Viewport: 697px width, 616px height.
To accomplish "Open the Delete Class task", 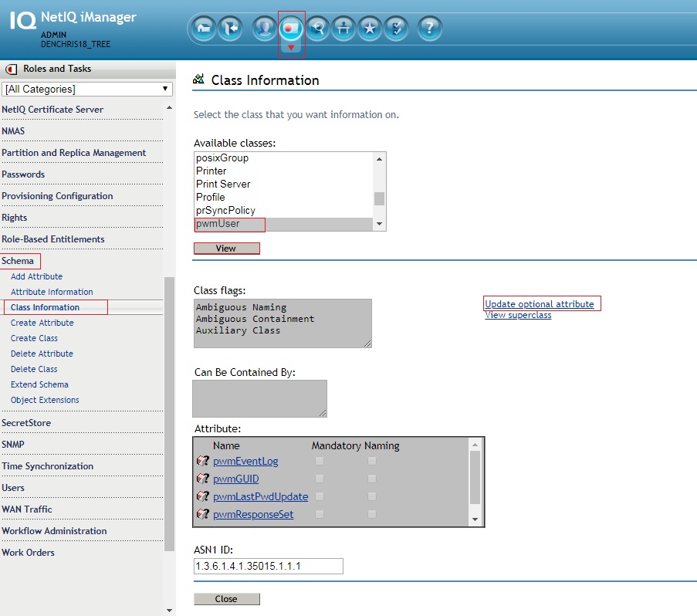I will pyautogui.click(x=34, y=369).
